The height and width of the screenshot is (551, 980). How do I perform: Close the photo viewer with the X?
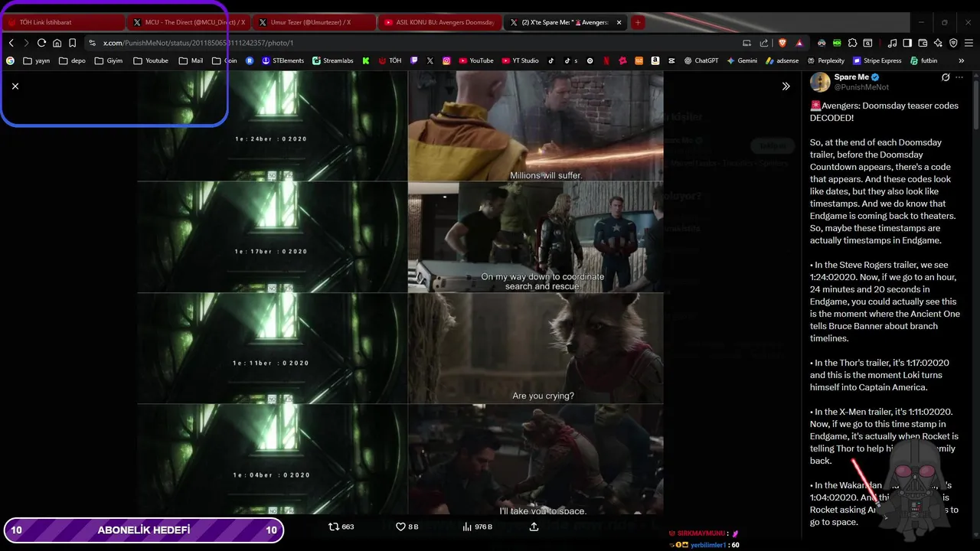[15, 86]
